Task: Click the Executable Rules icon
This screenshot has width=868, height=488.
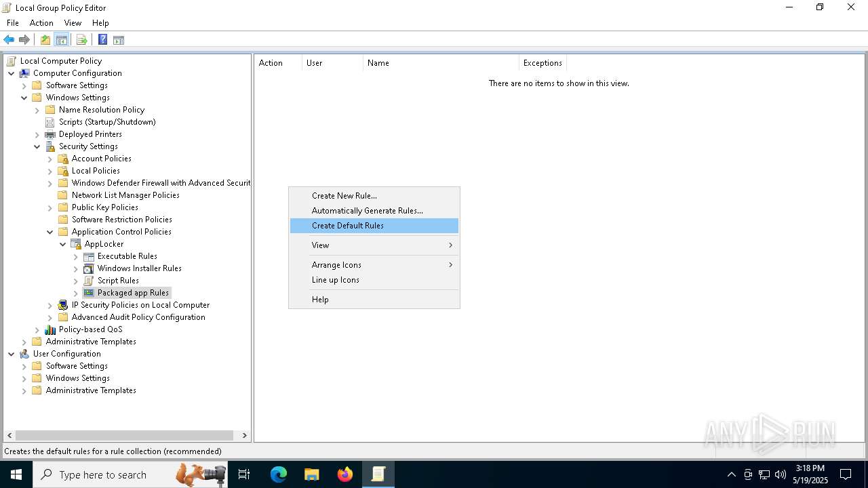Action: coord(88,256)
